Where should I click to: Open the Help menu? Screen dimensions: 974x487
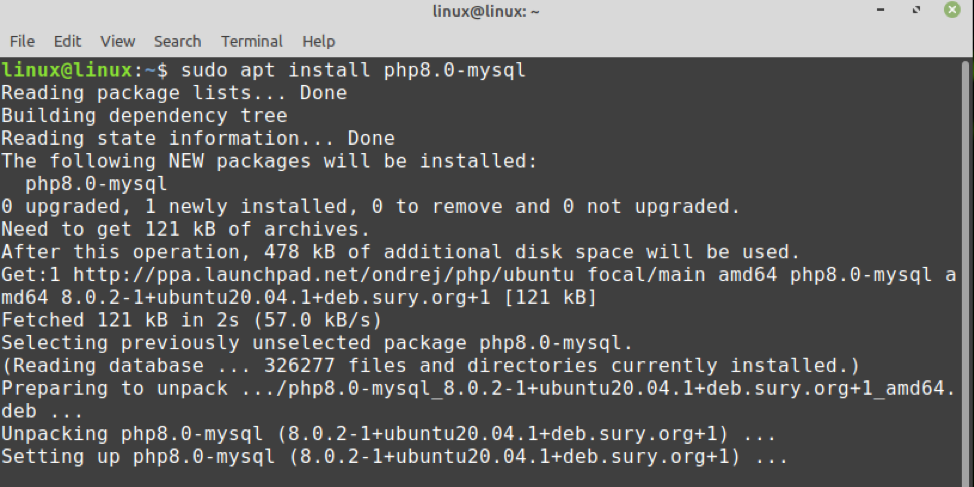pos(318,41)
